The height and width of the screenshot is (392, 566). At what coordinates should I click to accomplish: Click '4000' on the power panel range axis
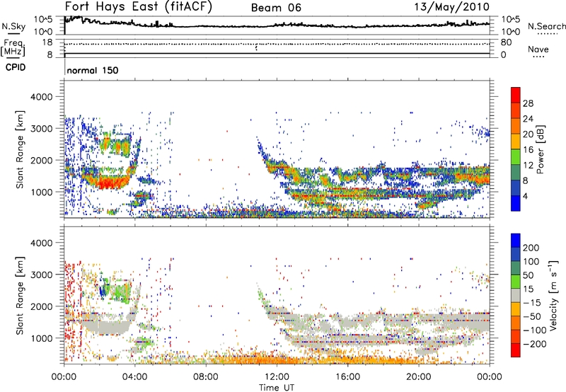tap(42, 97)
